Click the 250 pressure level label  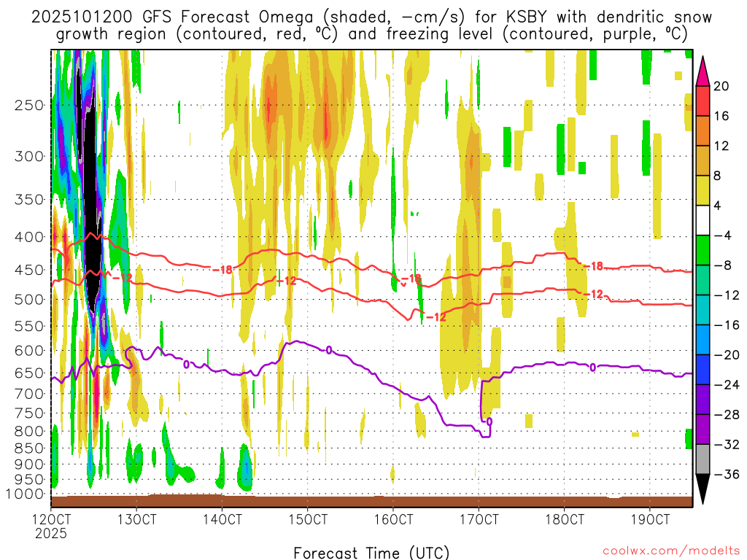tap(29, 105)
